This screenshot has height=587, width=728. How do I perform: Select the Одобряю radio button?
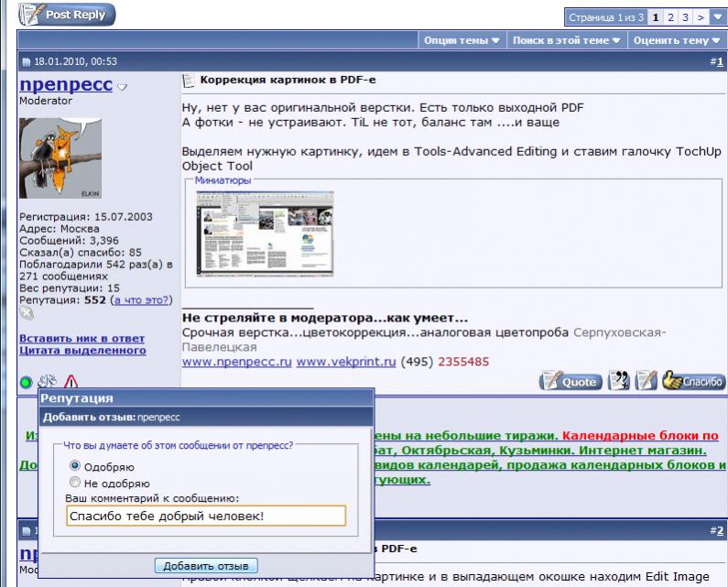click(x=75, y=467)
